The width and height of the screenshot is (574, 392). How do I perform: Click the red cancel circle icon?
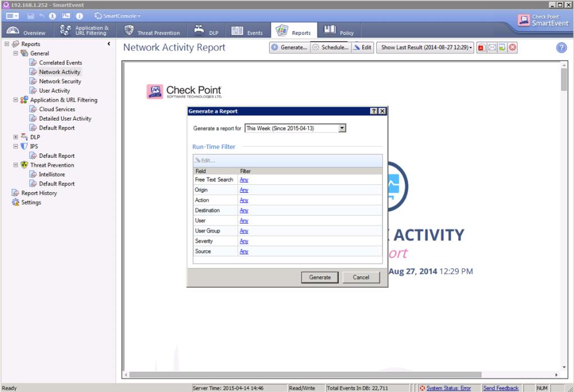tap(512, 48)
